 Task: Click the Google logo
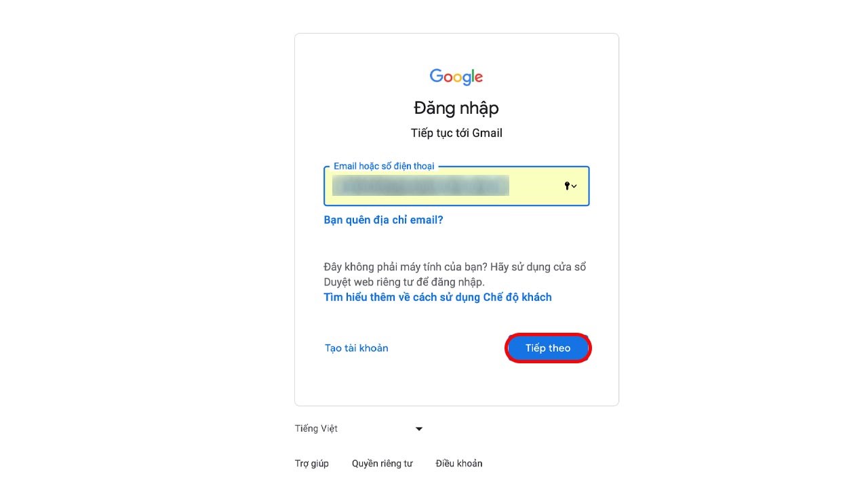coord(456,77)
